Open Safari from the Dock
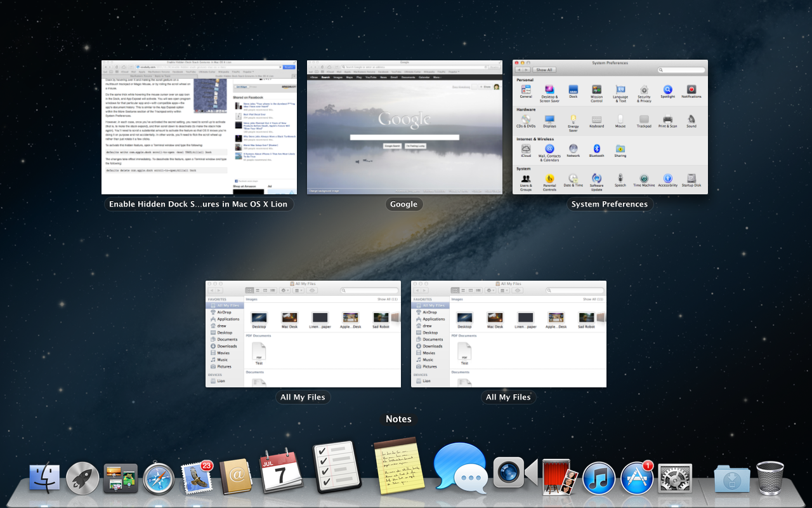812x508 pixels. pyautogui.click(x=159, y=478)
